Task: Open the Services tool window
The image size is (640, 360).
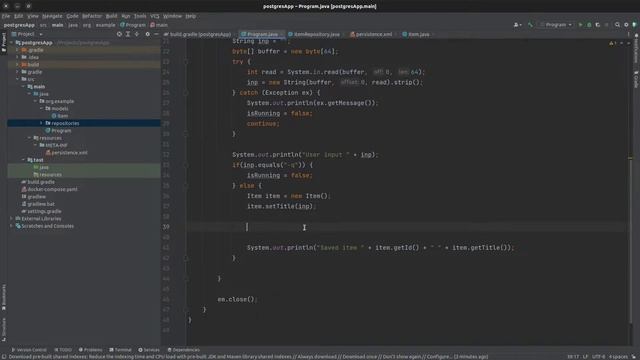Action: point(149,350)
